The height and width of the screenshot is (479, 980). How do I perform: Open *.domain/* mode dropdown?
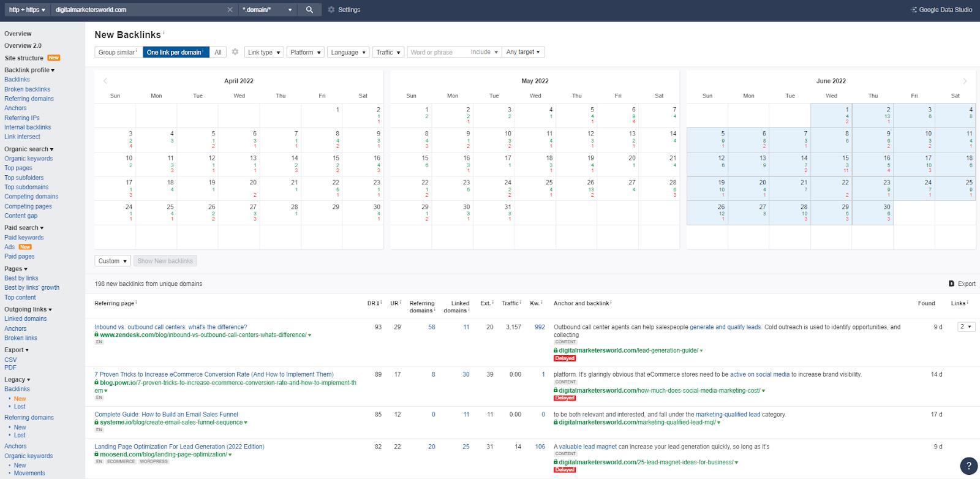[x=268, y=10]
